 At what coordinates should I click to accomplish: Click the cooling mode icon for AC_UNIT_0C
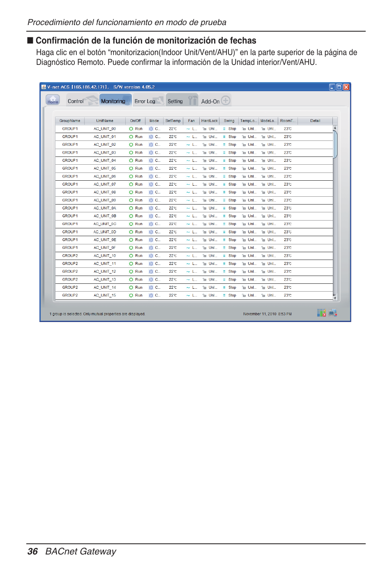pyautogui.click(x=151, y=224)
